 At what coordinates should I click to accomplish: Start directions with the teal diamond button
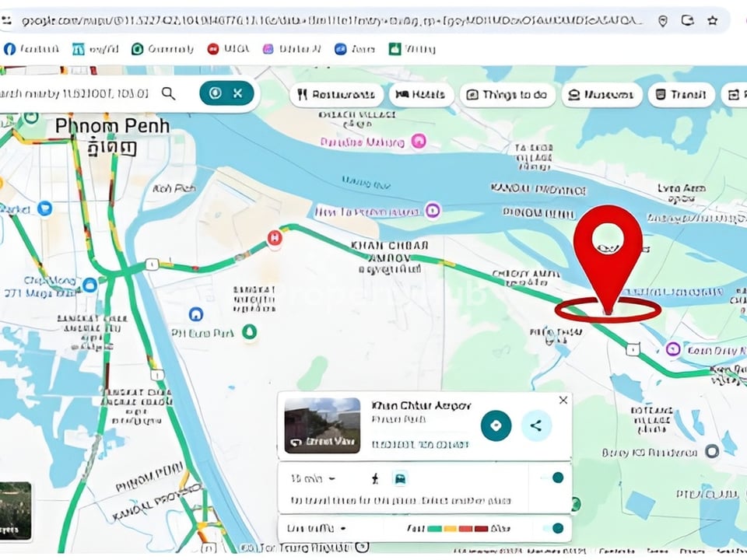pos(496,425)
